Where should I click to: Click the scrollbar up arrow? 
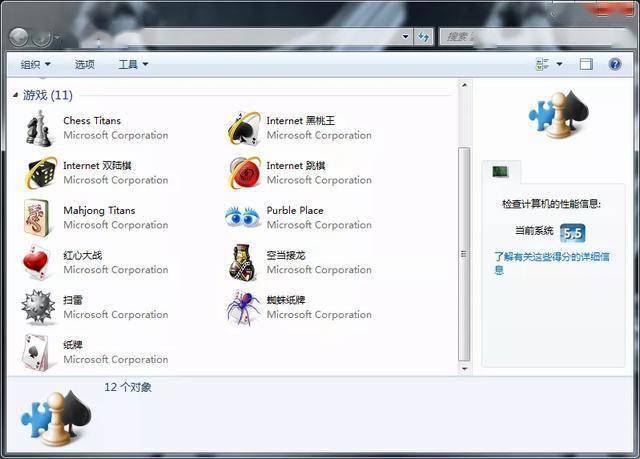point(464,85)
